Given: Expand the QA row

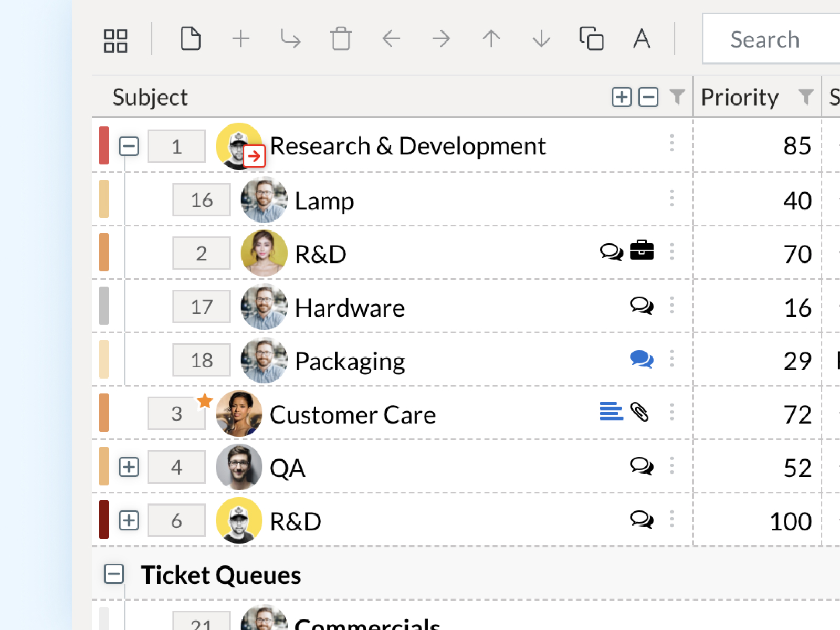Looking at the screenshot, I should coord(129,467).
